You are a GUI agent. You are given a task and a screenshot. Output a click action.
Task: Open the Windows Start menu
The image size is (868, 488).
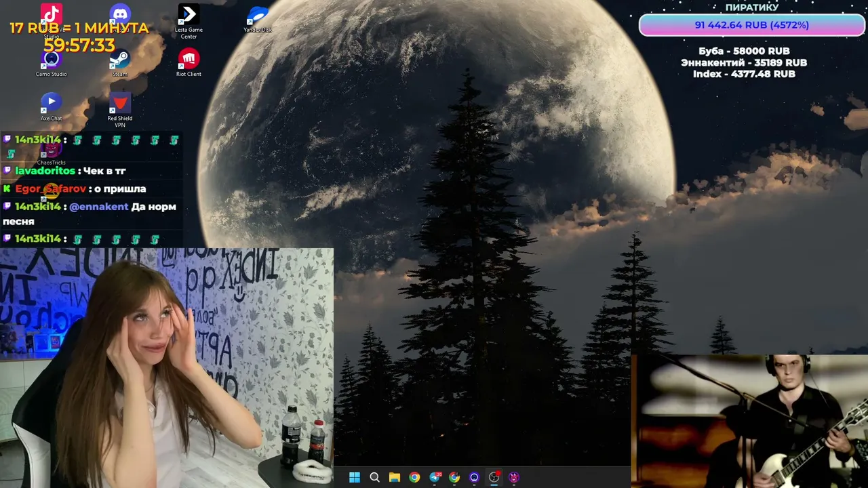pos(355,477)
